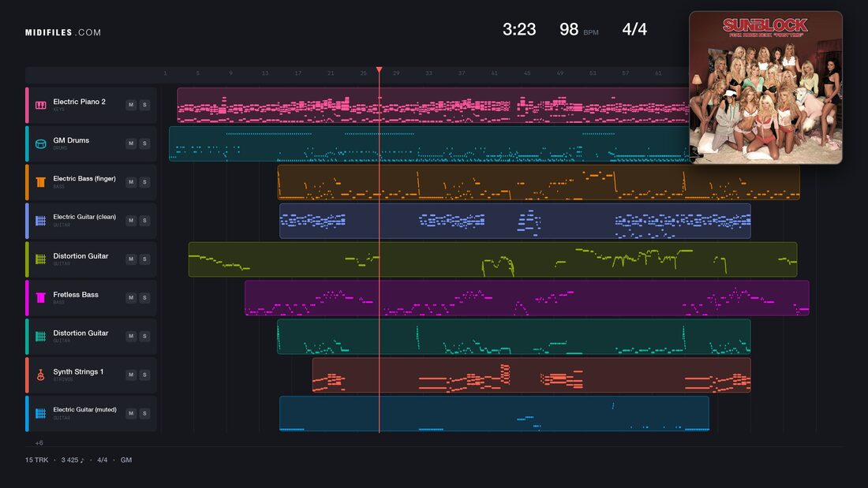Click the Electric Piano 2 keyboard icon
This screenshot has height=488, width=868.
pyautogui.click(x=40, y=105)
